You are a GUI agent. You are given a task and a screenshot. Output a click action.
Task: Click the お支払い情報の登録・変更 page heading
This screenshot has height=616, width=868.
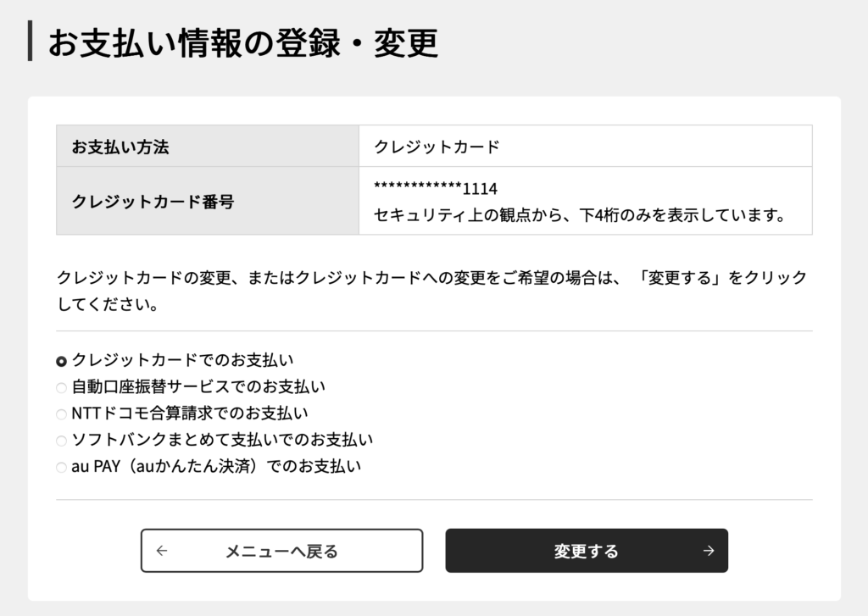pos(242,42)
